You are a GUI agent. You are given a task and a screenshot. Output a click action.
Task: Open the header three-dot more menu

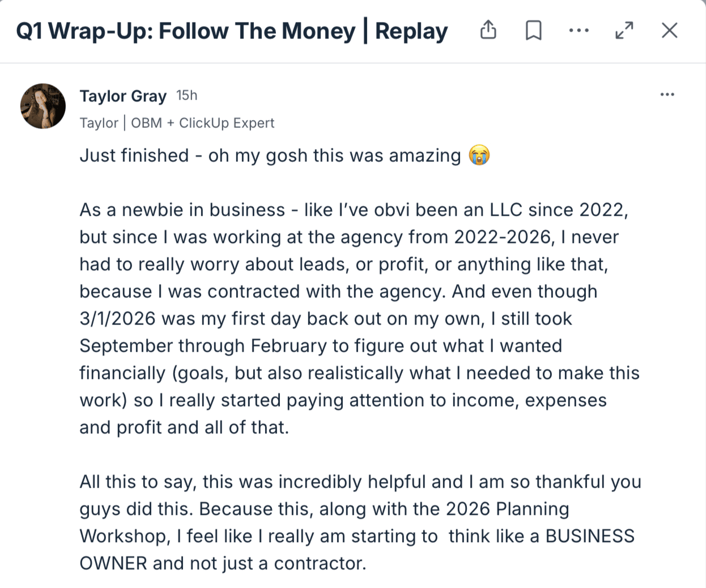[x=579, y=30]
